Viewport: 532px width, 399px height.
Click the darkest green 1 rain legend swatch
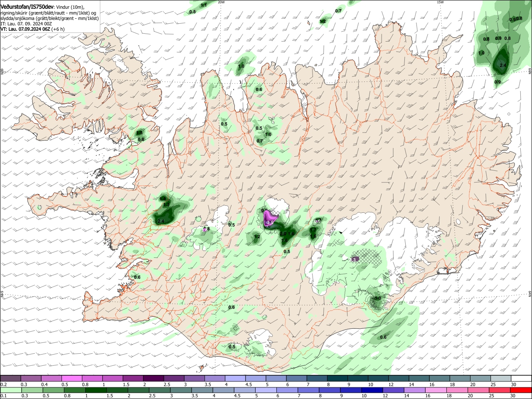tap(96, 390)
